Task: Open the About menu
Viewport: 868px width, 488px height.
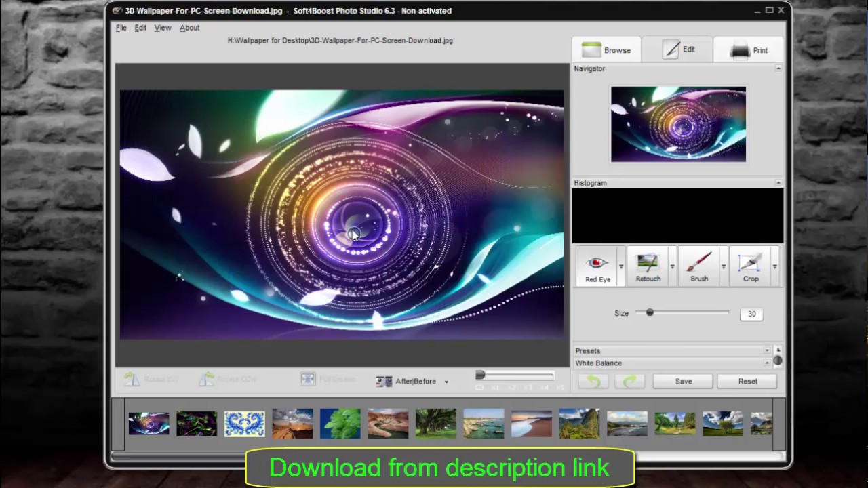Action: 190,28
